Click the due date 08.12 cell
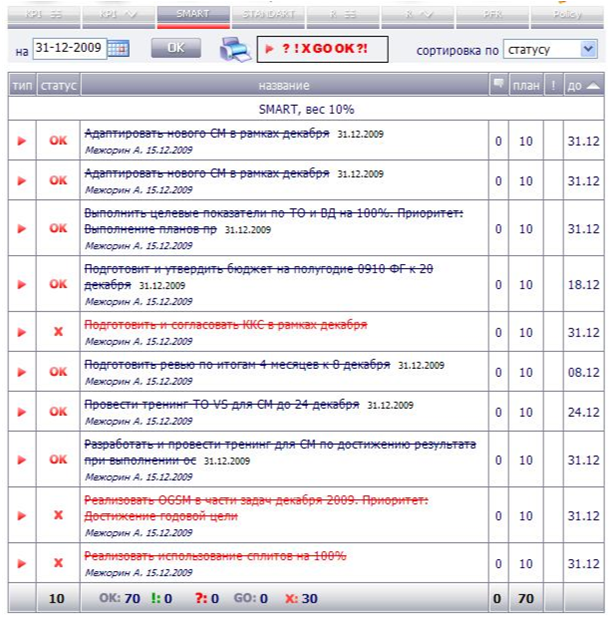This screenshot has width=611, height=617. click(x=583, y=372)
